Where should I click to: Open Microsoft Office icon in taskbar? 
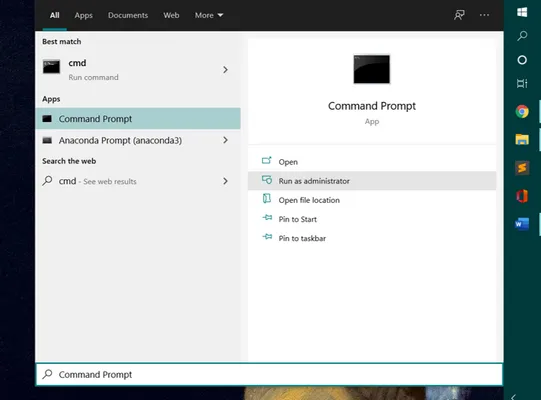point(522,196)
